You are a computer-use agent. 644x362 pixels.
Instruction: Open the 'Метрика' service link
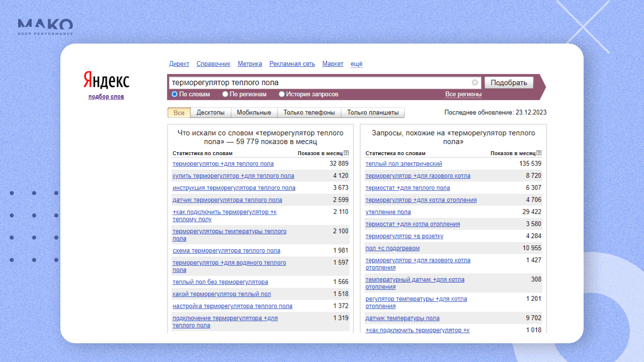tap(250, 64)
